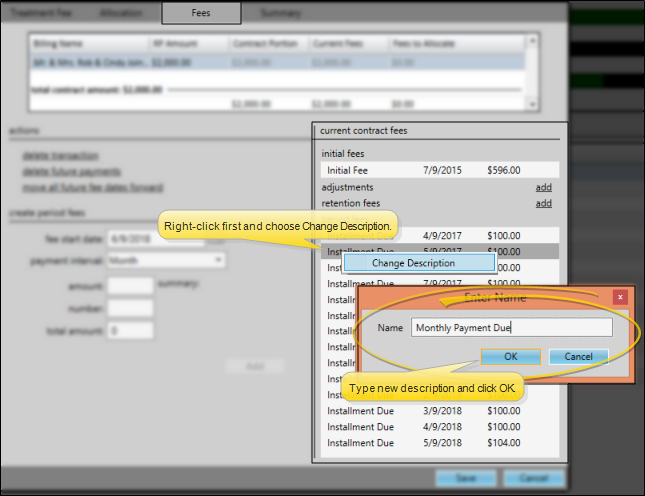Screen dimensions: 645x496
Task: Expand the payment interval dropdown
Action: coord(165,260)
